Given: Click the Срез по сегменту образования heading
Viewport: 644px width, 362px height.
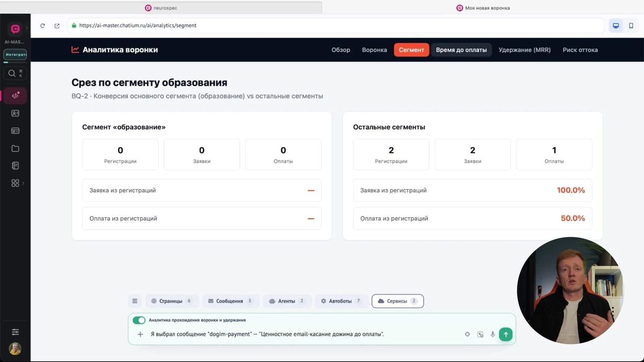Looking at the screenshot, I should click(x=149, y=83).
